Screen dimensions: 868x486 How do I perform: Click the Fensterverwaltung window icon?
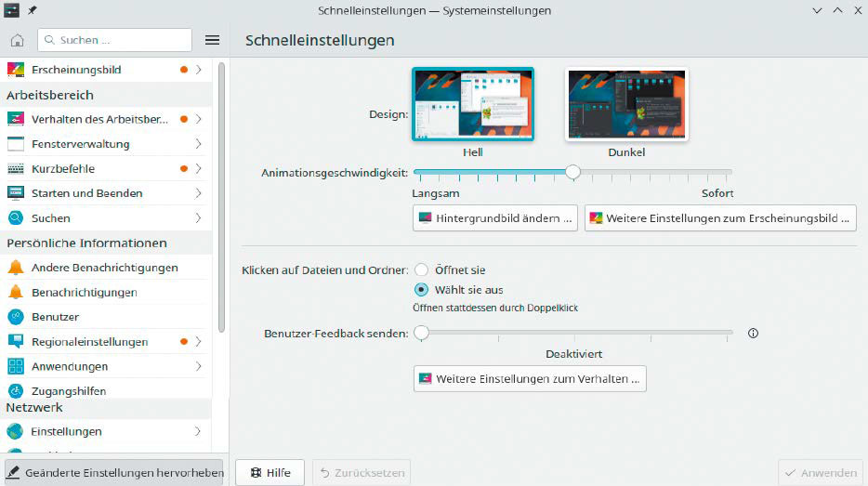click(x=16, y=144)
